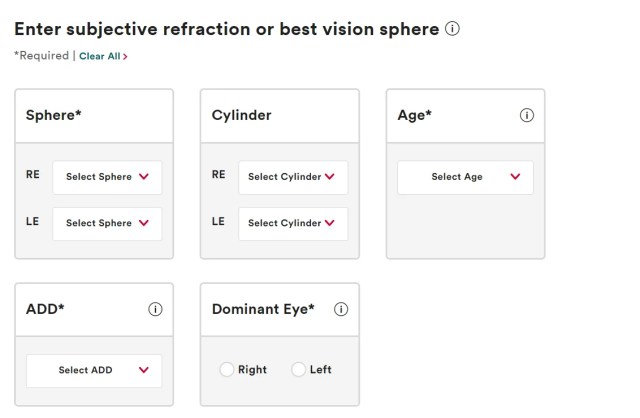Open the RE Select Sphere dropdown
The height and width of the screenshot is (418, 640).
107,177
